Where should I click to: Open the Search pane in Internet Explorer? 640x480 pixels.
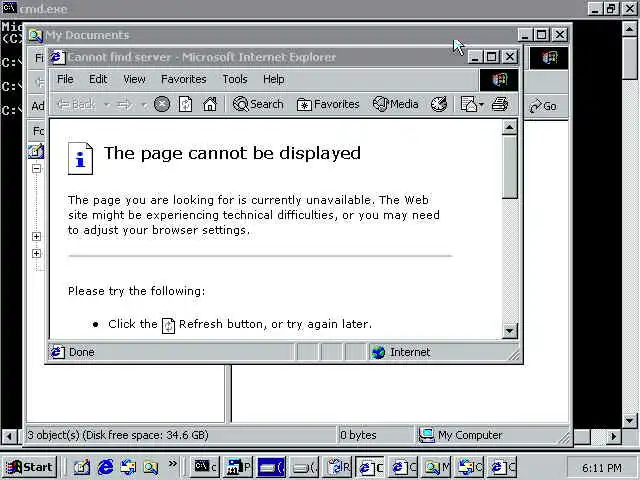(x=258, y=104)
